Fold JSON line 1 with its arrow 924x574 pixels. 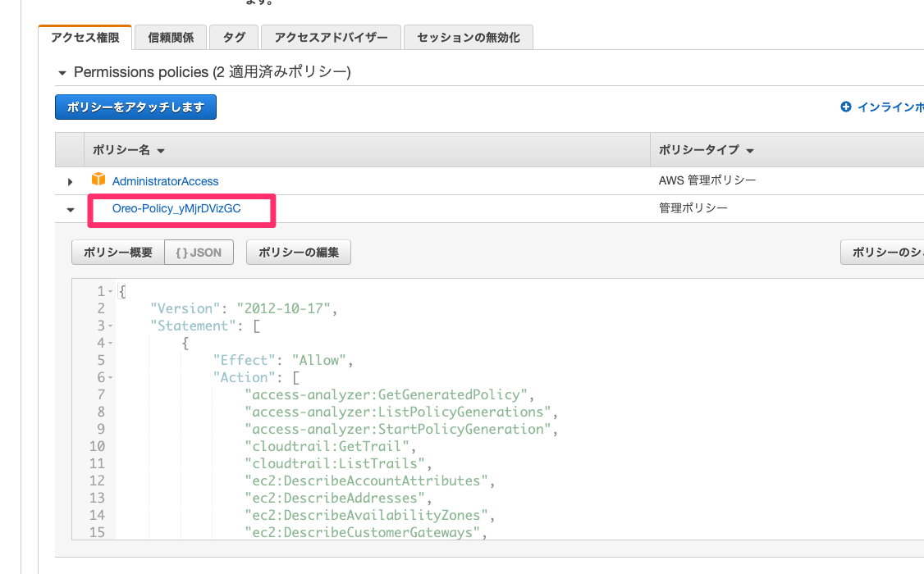pyautogui.click(x=110, y=292)
